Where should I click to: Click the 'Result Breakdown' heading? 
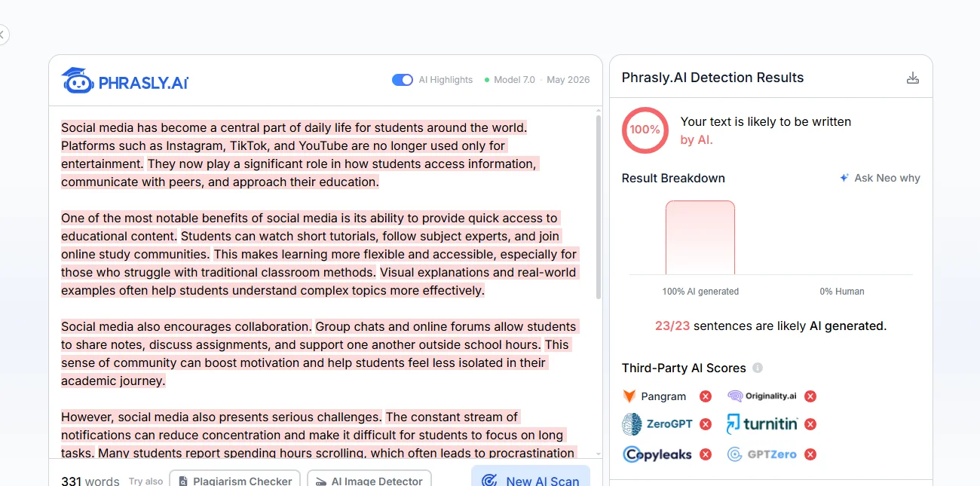click(x=673, y=178)
